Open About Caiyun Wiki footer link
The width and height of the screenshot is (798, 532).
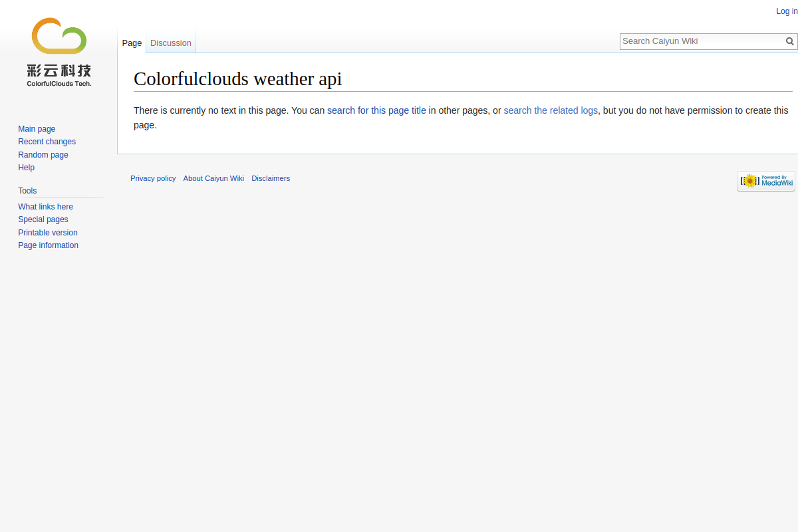[213, 178]
